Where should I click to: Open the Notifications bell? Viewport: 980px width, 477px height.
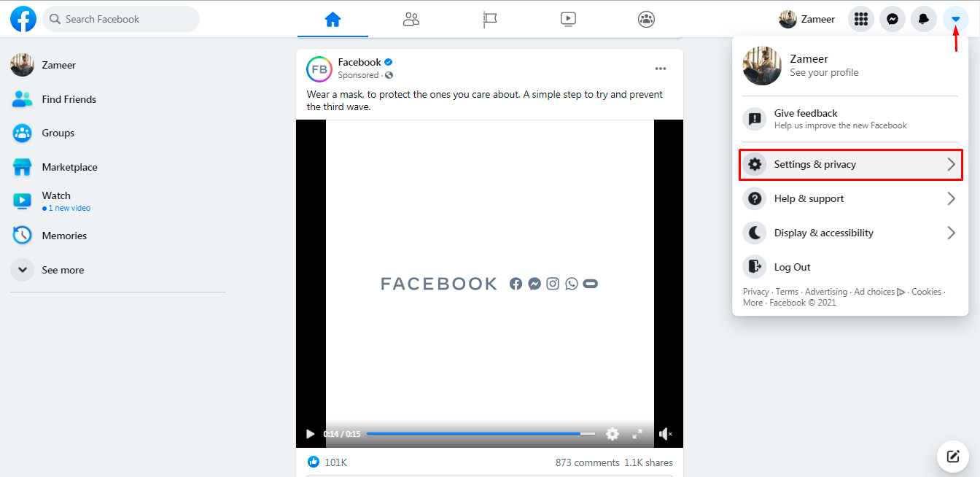click(924, 19)
